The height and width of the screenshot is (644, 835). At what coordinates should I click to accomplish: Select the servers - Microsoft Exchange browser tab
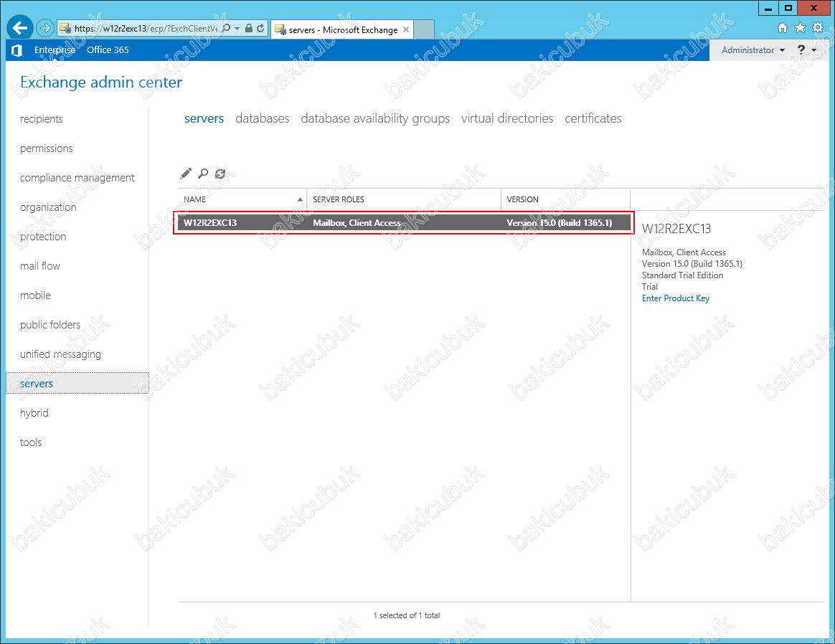(341, 30)
